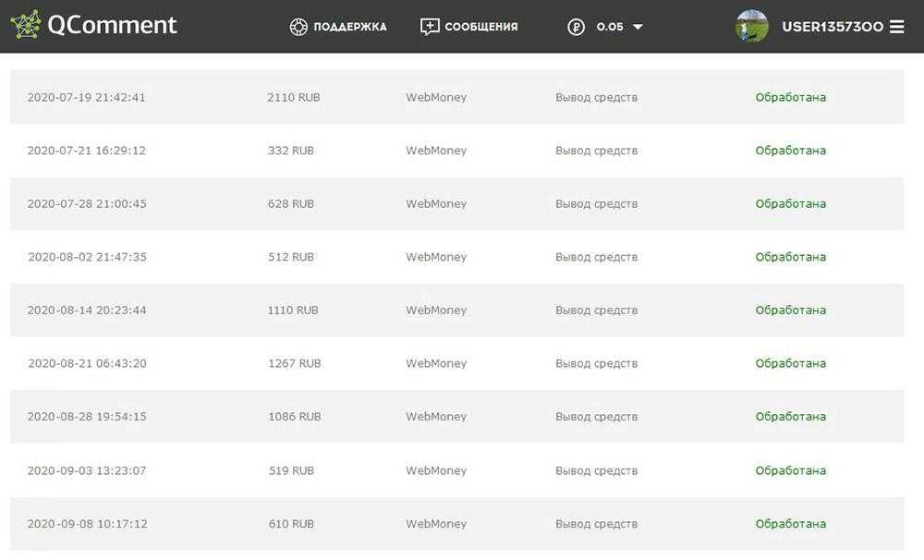This screenshot has height=560, width=924.
Task: Click the 2020-09-03 13:23:07 date entry
Action: [x=87, y=470]
